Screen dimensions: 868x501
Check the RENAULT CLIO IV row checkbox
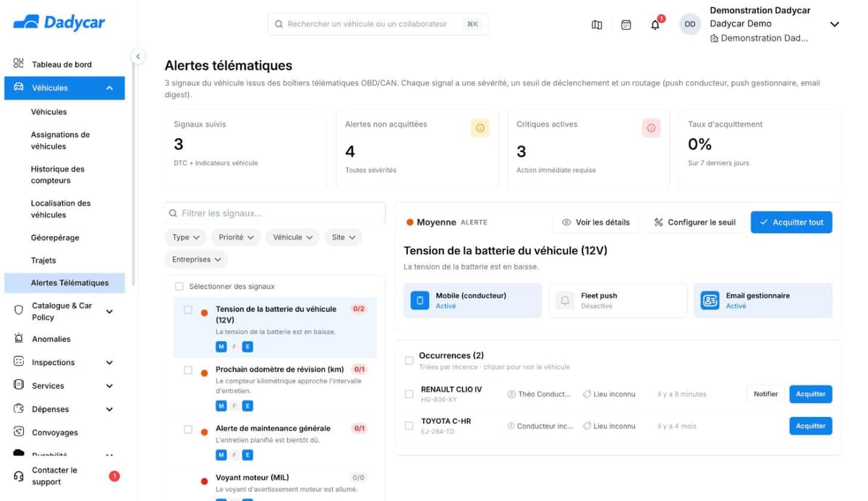click(409, 394)
